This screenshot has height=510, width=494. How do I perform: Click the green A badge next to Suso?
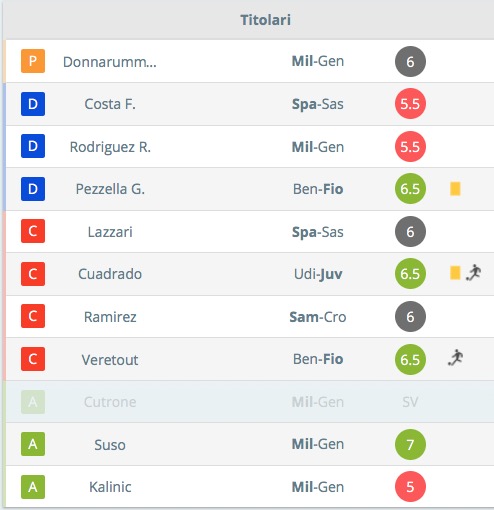point(33,444)
